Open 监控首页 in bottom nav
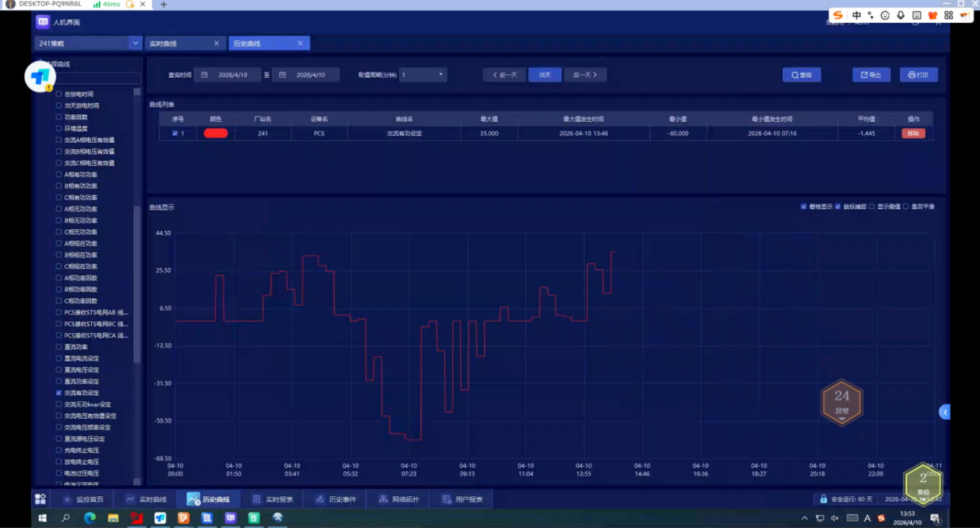 84,499
